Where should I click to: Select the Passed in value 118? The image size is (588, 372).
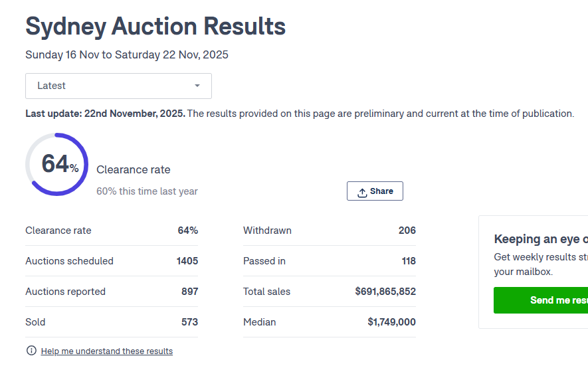coord(409,261)
